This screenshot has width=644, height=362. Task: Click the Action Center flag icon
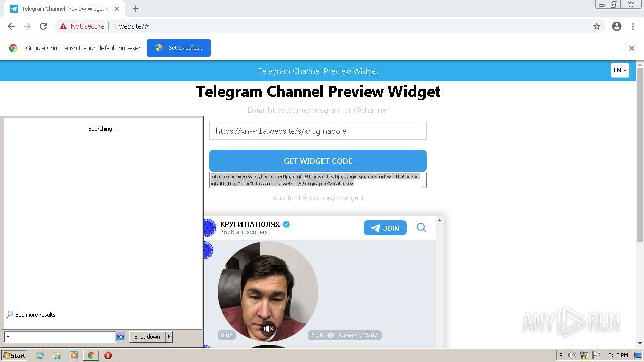point(596,355)
